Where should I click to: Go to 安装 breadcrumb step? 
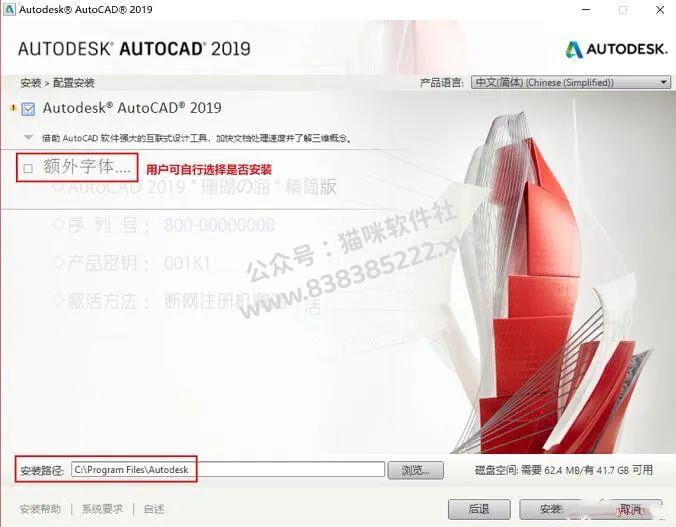[31, 82]
